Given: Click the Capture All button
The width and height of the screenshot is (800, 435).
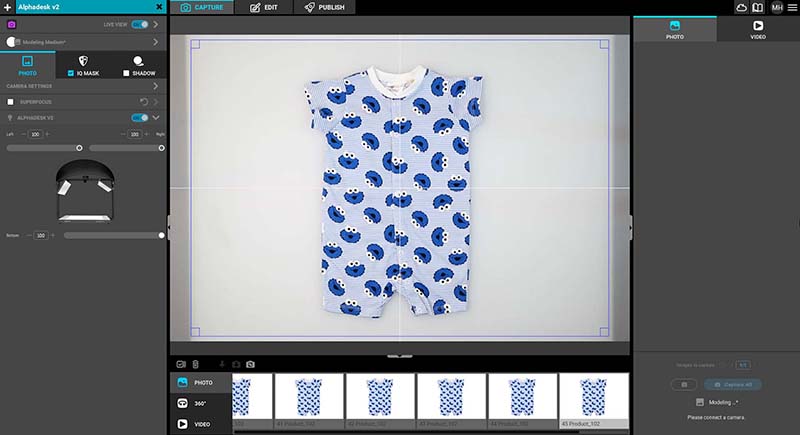Looking at the screenshot, I should pos(733,385).
